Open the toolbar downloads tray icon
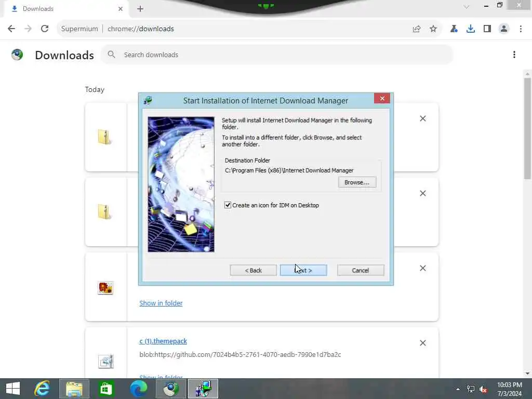 [471, 29]
